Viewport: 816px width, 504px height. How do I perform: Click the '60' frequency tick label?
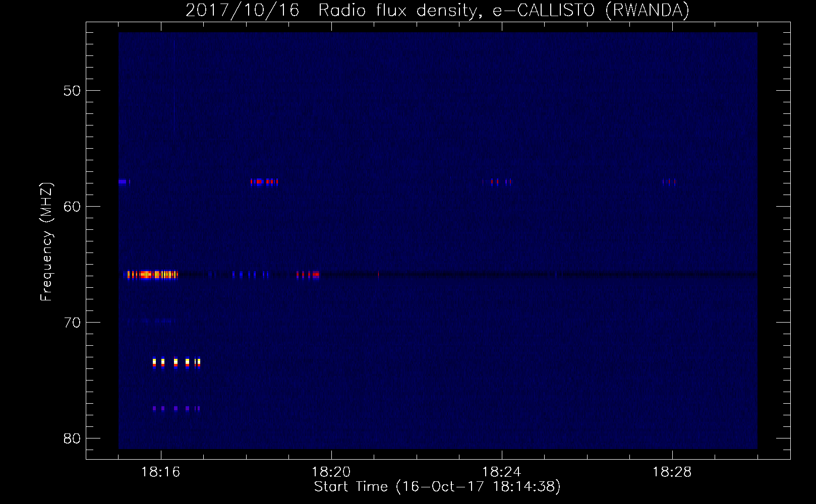(x=72, y=207)
